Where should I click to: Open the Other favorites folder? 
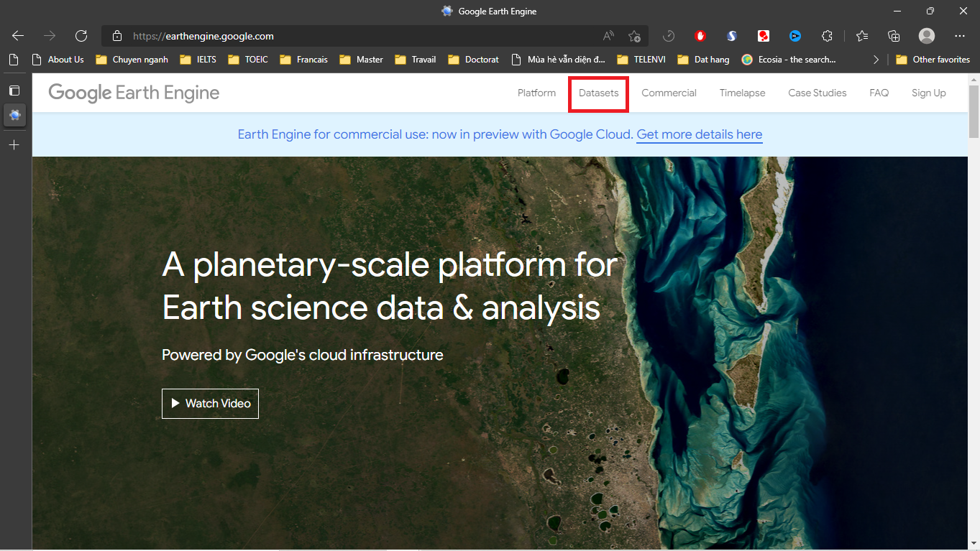(933, 60)
